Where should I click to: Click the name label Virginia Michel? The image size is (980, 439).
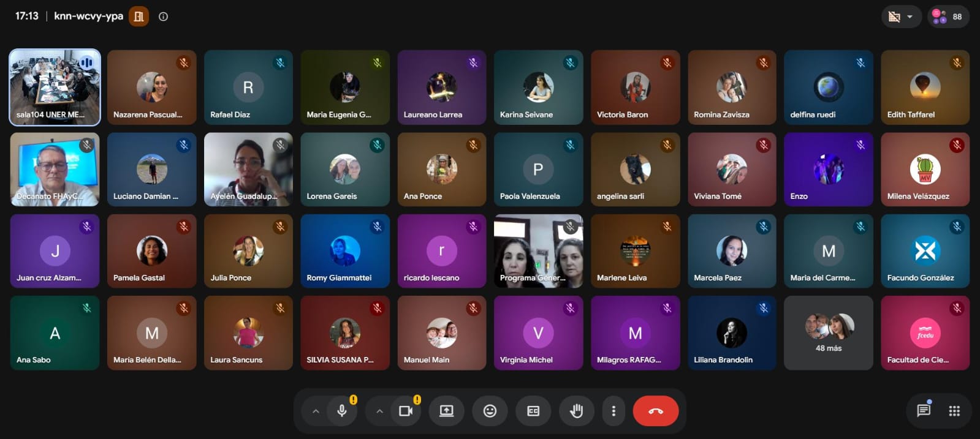[x=526, y=360]
